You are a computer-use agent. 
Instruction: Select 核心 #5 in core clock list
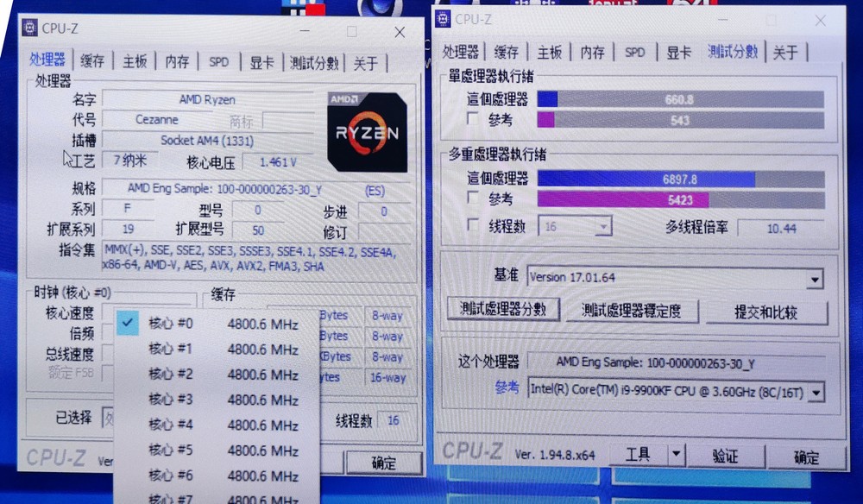pyautogui.click(x=217, y=450)
